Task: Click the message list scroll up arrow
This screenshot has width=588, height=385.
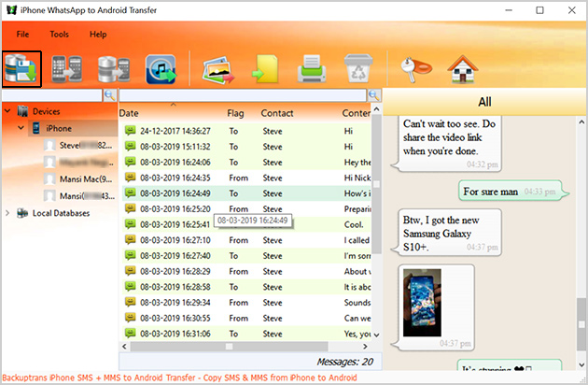Action: (x=376, y=109)
